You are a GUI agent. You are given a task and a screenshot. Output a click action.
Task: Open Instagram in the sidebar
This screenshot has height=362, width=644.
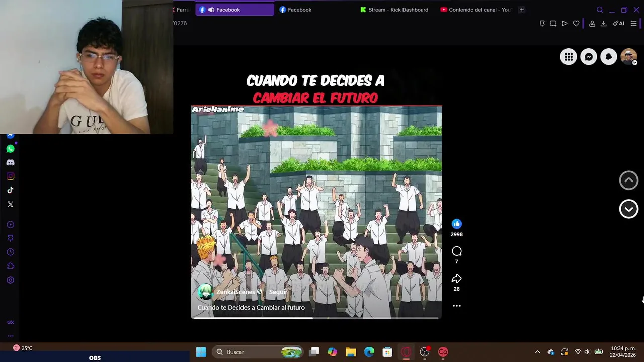pos(10,176)
